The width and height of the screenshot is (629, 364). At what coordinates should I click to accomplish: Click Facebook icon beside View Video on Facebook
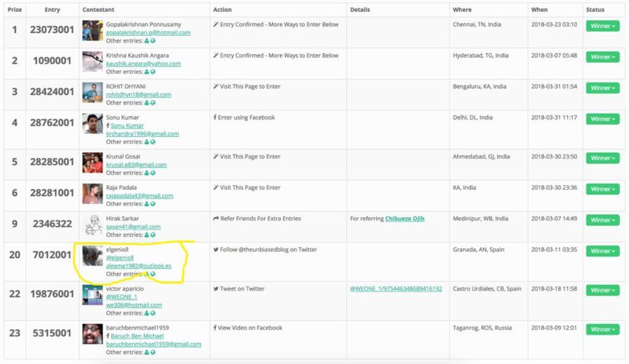pyautogui.click(x=215, y=328)
